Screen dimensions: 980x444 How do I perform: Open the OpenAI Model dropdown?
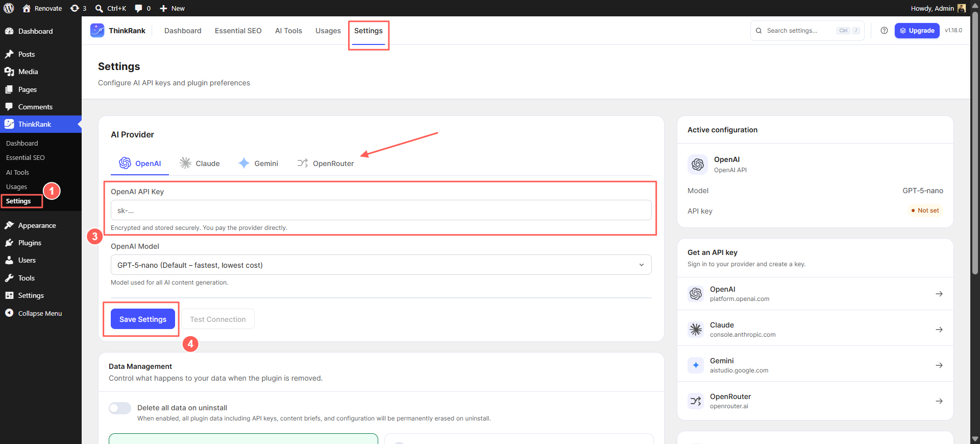coord(381,265)
